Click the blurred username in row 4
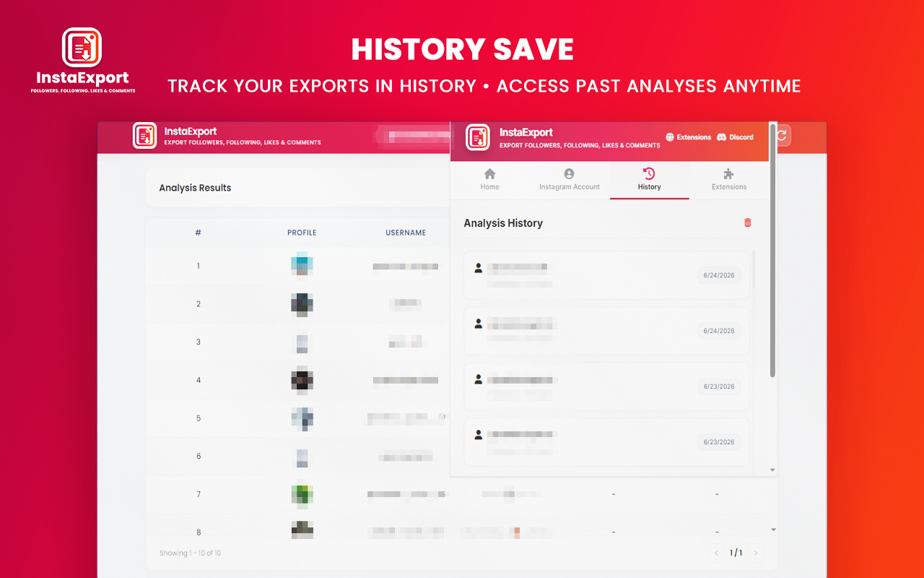The height and width of the screenshot is (578, 924). tap(406, 380)
